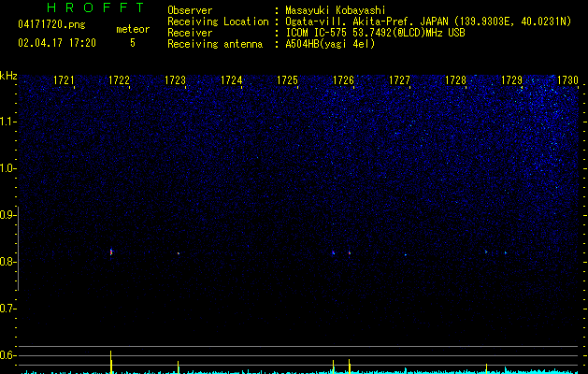Click the yellow power spike just after 1726
This screenshot has height=374, width=588.
point(349,367)
